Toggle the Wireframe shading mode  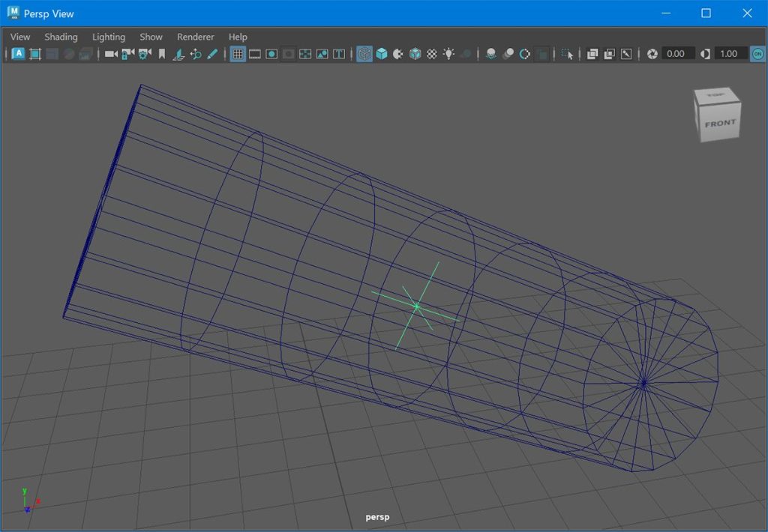click(364, 54)
